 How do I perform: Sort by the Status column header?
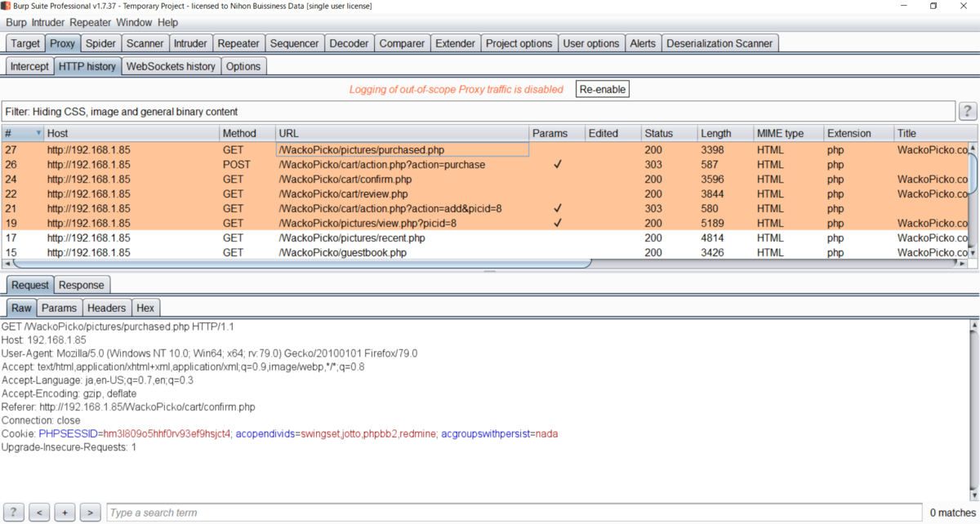(x=670, y=133)
